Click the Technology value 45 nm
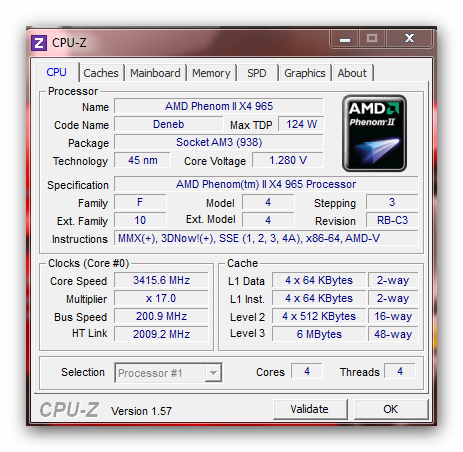 tap(142, 160)
